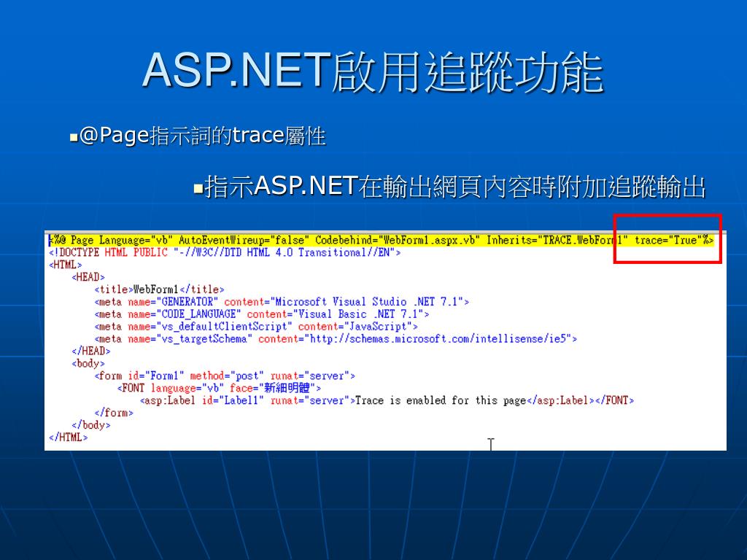Click the '<title>WebForm1</title>' line
The image size is (747, 560).
coord(159,289)
